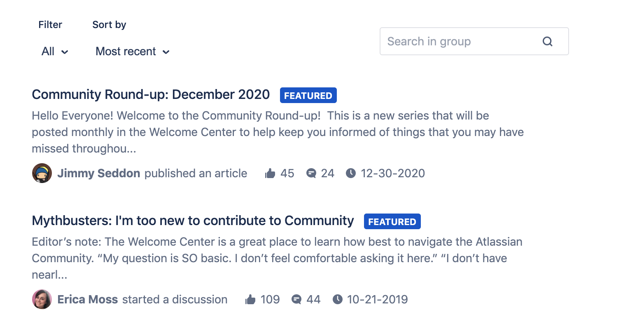
Task: Open the Most recent sort dropdown
Action: 133,52
